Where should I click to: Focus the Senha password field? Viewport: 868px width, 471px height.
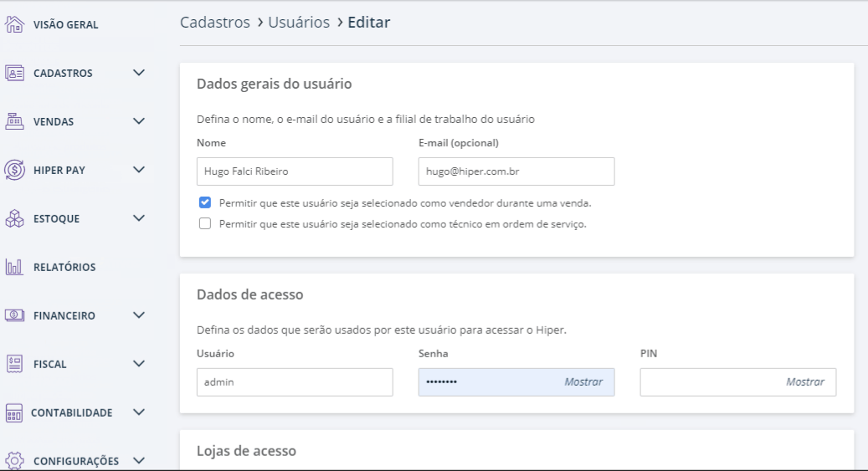516,382
